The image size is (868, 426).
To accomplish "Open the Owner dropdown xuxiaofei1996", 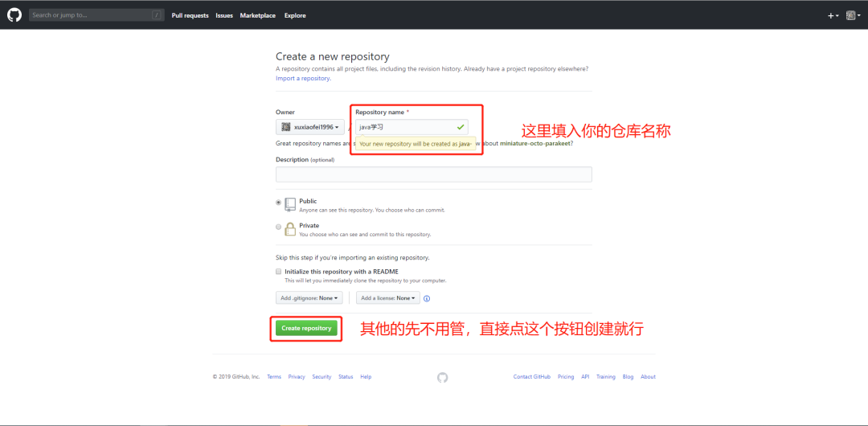I will (310, 127).
